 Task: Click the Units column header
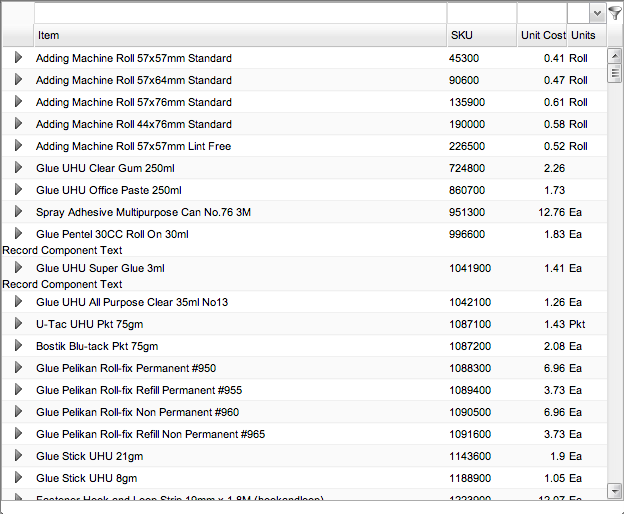(585, 35)
